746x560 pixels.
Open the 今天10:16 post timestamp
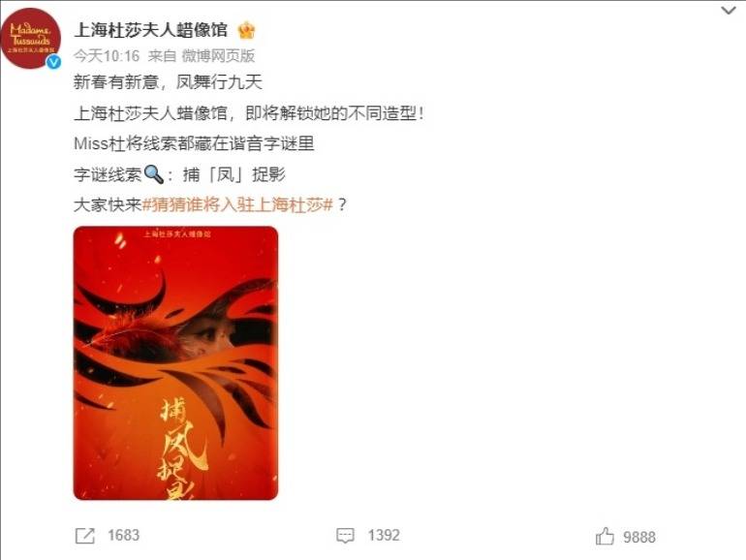[x=107, y=56]
